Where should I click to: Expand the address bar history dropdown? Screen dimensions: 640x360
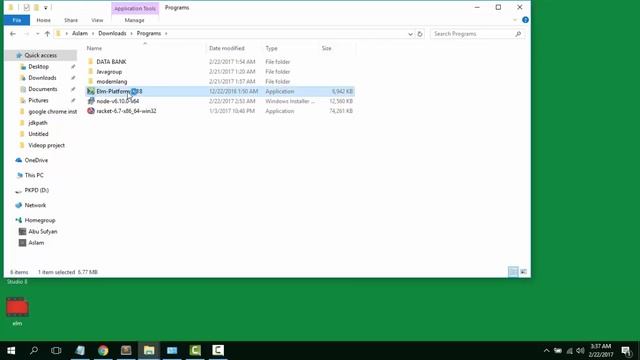410,34
